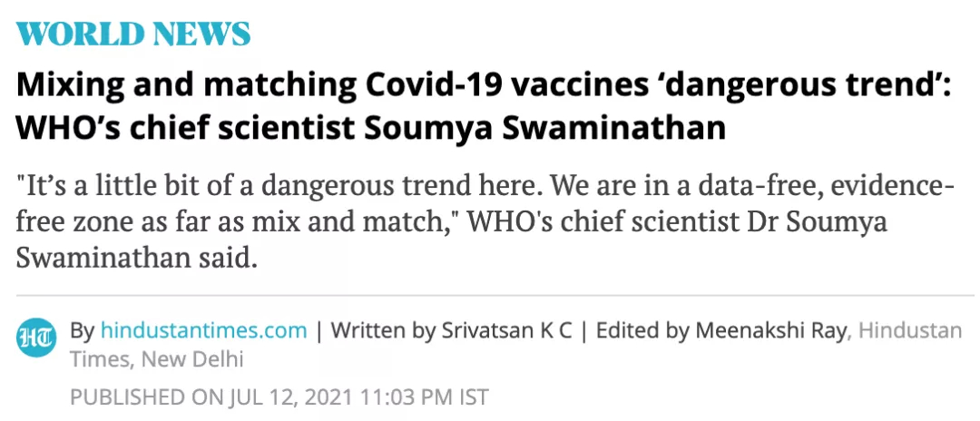Click the 'PUBLISHED ON' label

pyautogui.click(x=150, y=397)
